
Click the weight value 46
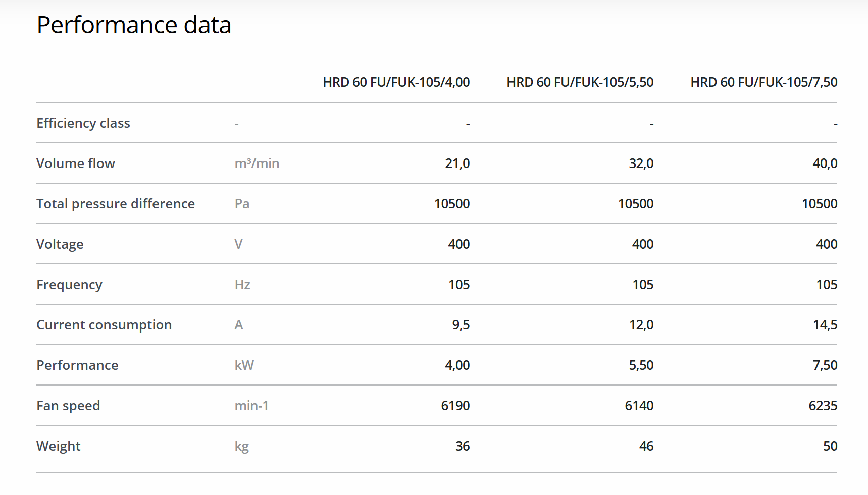[646, 446]
